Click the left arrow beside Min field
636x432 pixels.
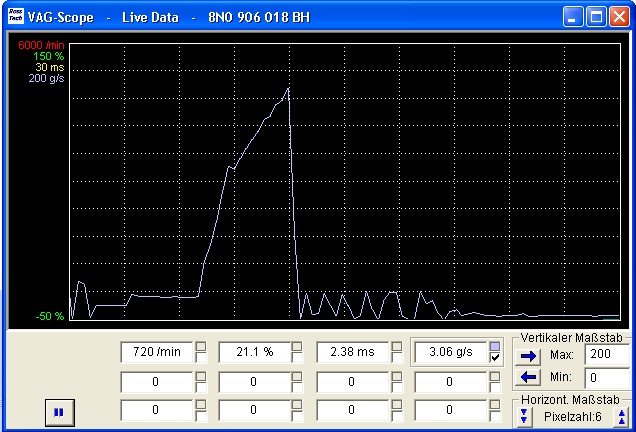pyautogui.click(x=529, y=378)
